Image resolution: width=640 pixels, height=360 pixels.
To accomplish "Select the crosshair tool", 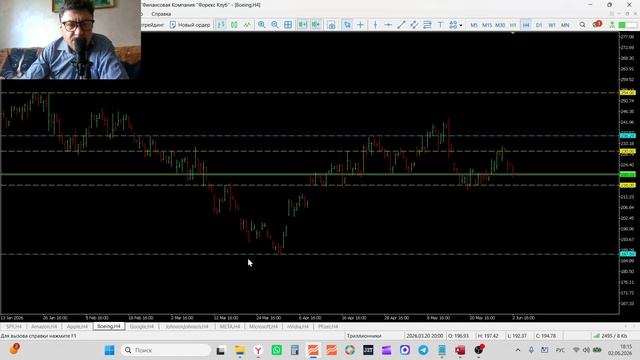I will click(360, 25).
